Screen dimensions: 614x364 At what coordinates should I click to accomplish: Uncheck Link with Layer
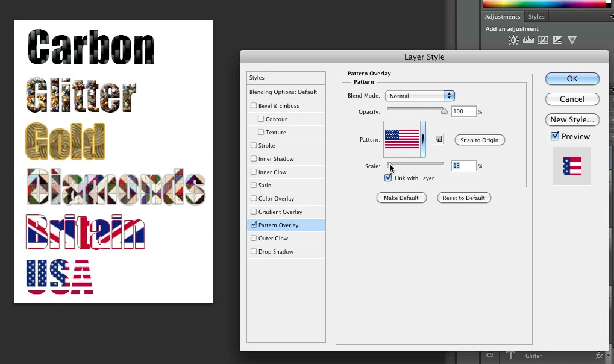(x=388, y=178)
